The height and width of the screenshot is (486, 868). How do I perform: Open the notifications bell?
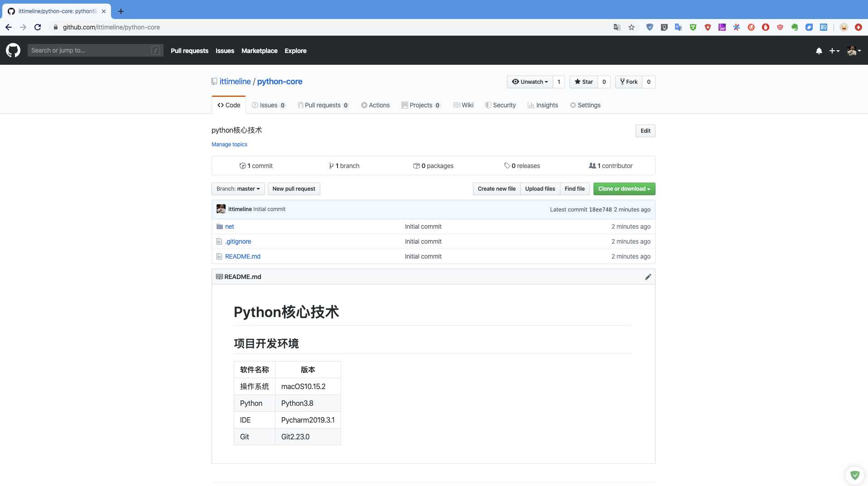pyautogui.click(x=819, y=51)
